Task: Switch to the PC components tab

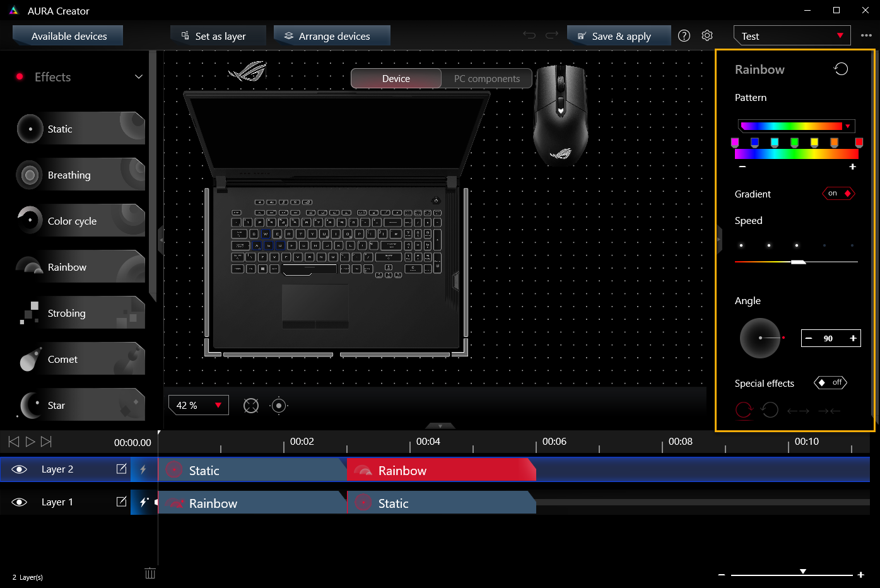Action: (x=487, y=79)
